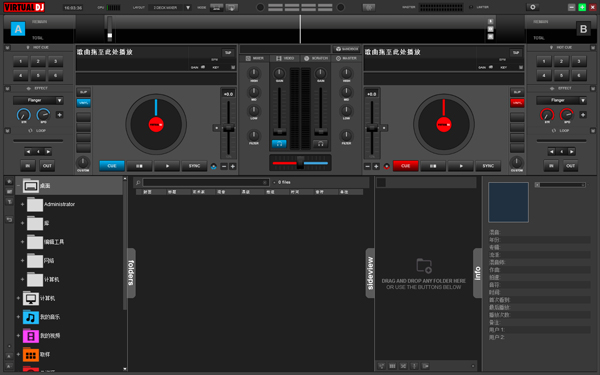Open the Flanger effect dropdown on deck A
Image resolution: width=600 pixels, height=375 pixels.
click(59, 100)
